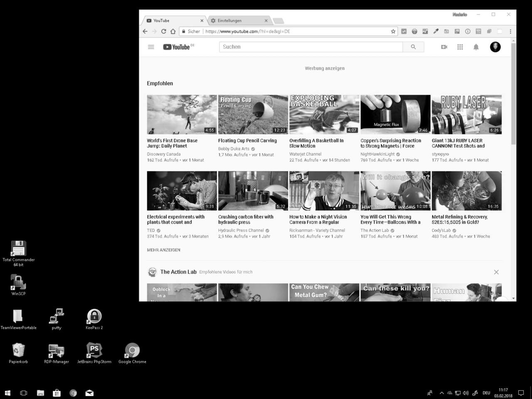Select the Google Chrome desktop shortcut
The width and height of the screenshot is (532, 399).
[132, 353]
